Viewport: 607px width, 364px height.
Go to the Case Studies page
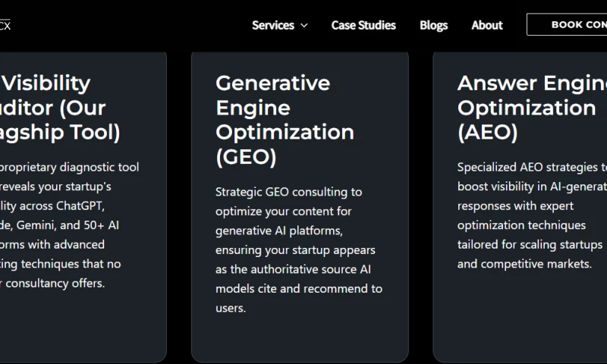coord(363,25)
